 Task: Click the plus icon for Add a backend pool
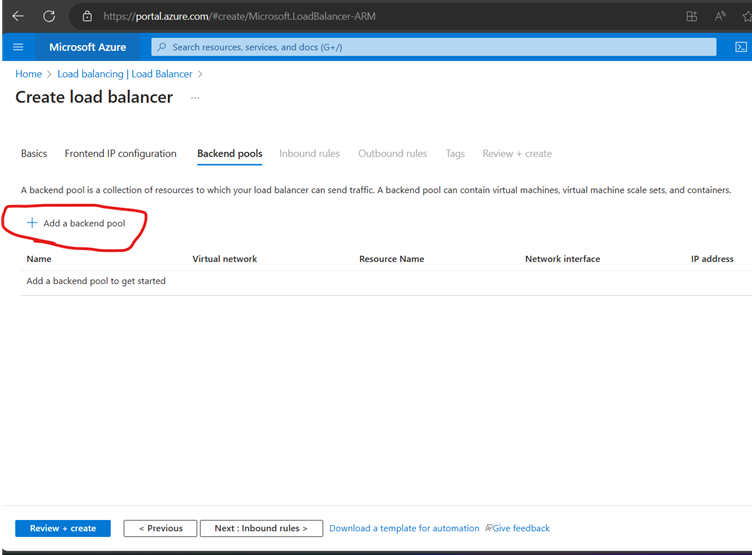(32, 223)
